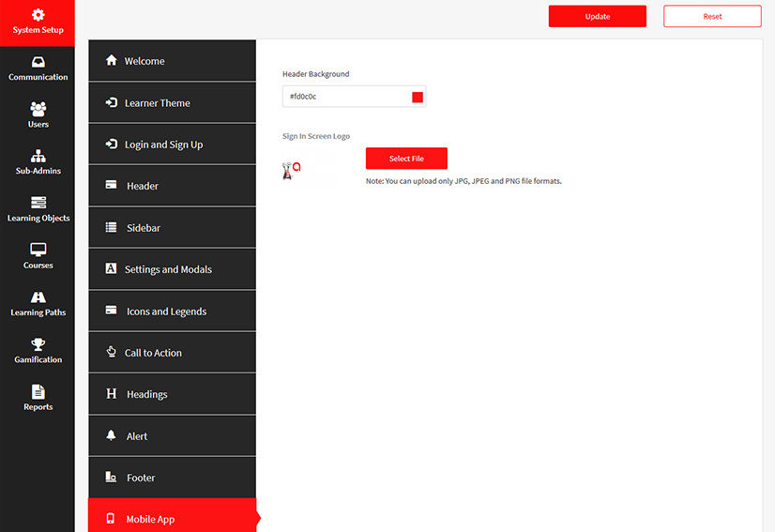775x532 pixels.
Task: Click the Learner Theme sign-in icon
Action: click(x=112, y=102)
